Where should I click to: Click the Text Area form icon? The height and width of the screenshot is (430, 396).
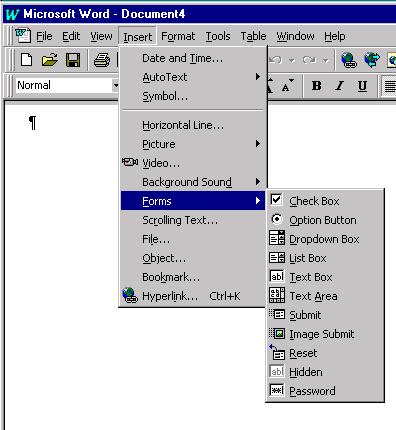point(277,295)
